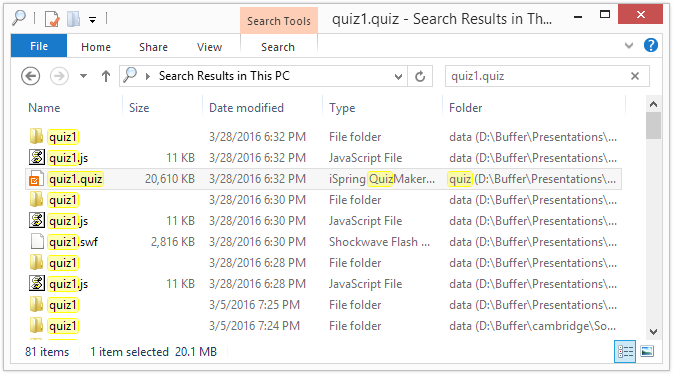Switch to large icons view
The height and width of the screenshot is (374, 673).
coord(647,351)
